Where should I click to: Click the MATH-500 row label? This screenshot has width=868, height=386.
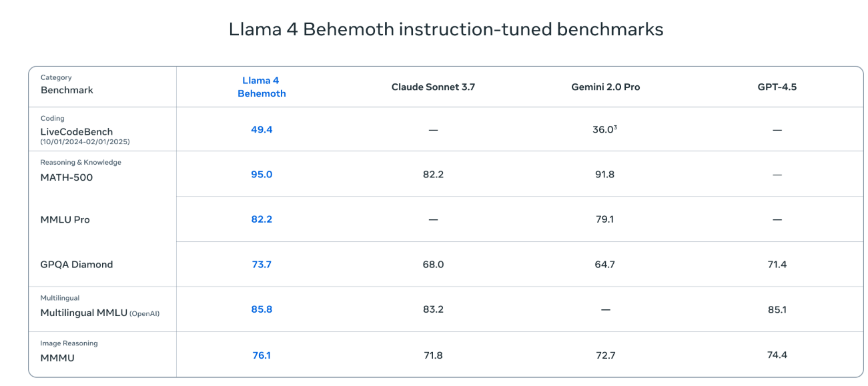click(x=67, y=177)
